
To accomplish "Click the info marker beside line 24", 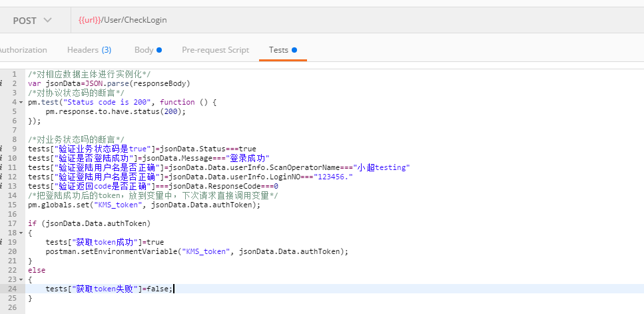I will 3,289.
